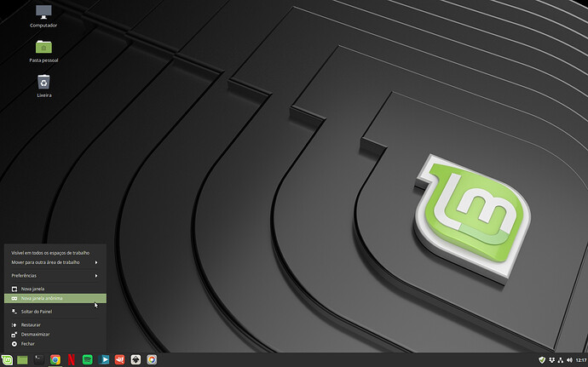Open the volume control tray icon
588x367 pixels.
coord(569,360)
